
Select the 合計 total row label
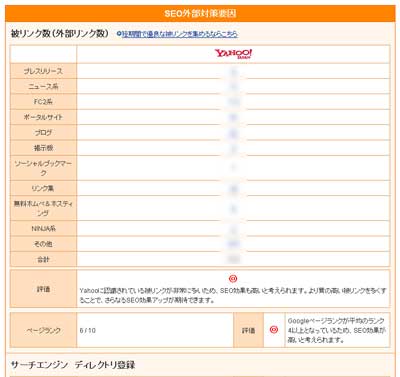coord(43,259)
